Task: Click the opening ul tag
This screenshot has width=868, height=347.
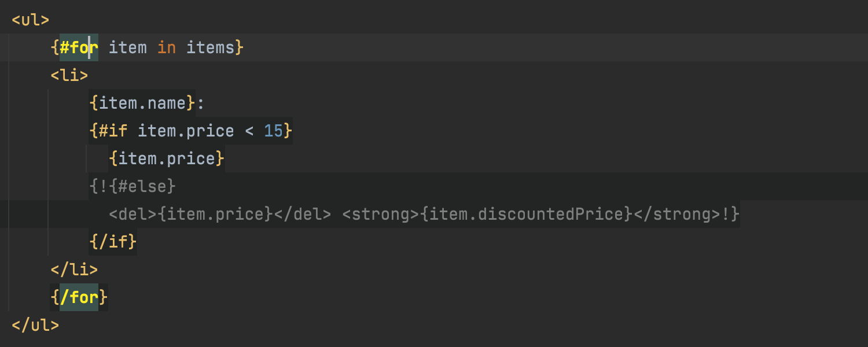Action: [31, 20]
